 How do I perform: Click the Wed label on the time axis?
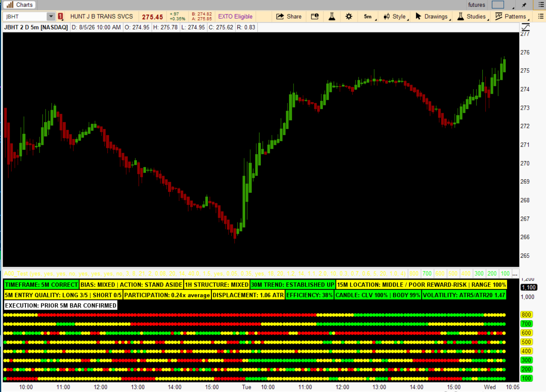pos(490,387)
